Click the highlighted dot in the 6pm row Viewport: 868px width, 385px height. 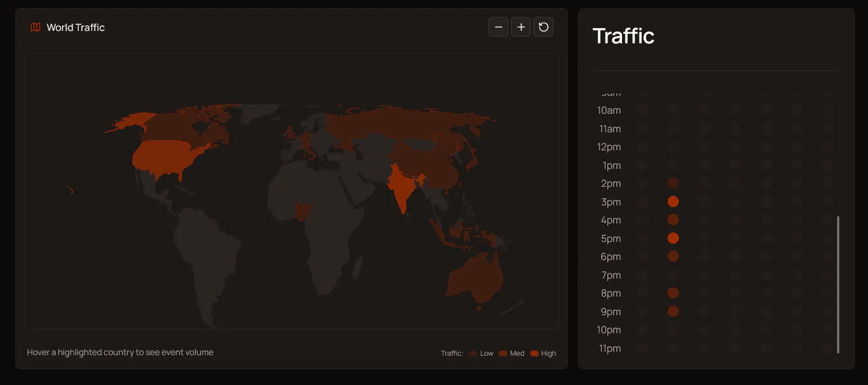[673, 256]
